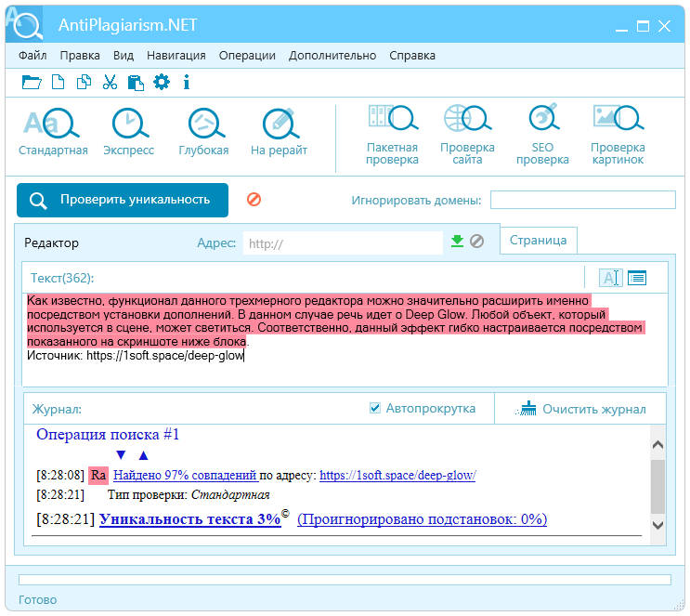This screenshot has height=616, width=690.
Task: Open the Файл menu
Action: pos(33,56)
